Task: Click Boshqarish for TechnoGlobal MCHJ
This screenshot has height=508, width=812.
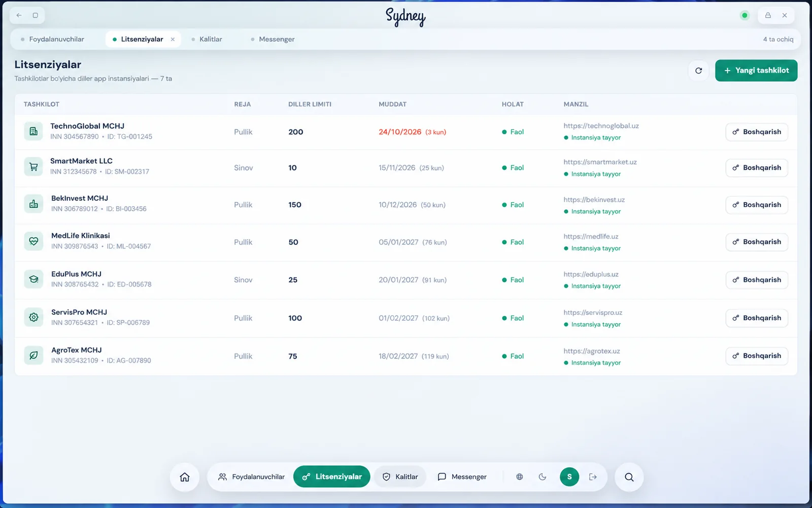Action: [757, 132]
